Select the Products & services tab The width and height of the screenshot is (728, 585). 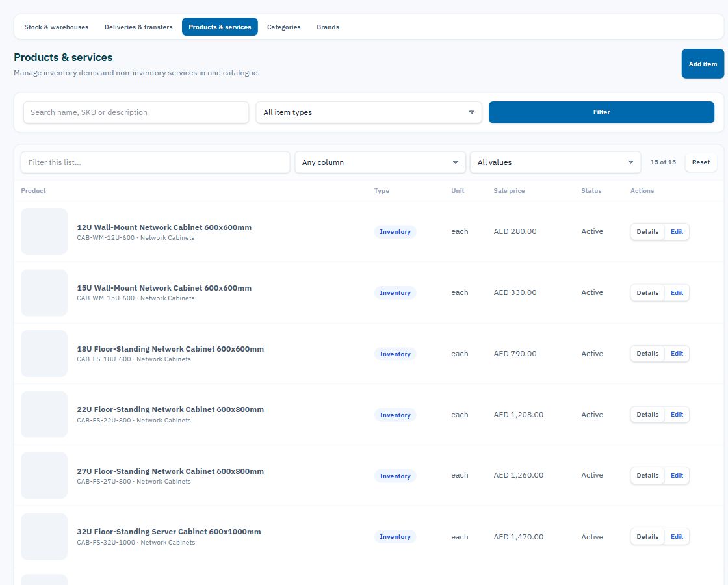[x=220, y=27]
